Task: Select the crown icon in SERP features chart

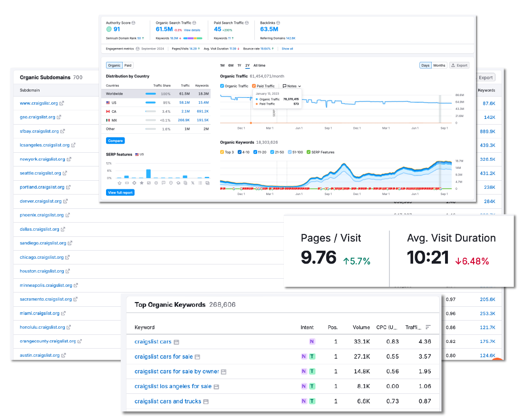Action: 120,183
